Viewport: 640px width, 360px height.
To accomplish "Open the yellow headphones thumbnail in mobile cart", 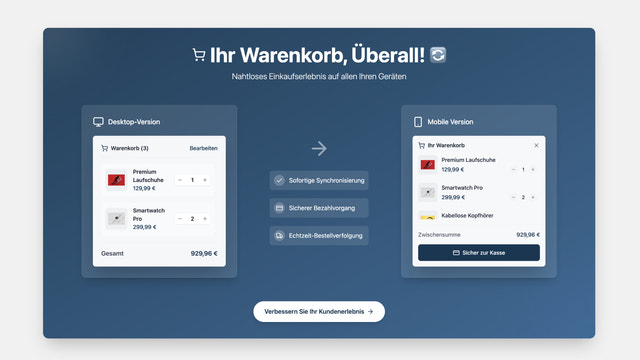I will (428, 216).
